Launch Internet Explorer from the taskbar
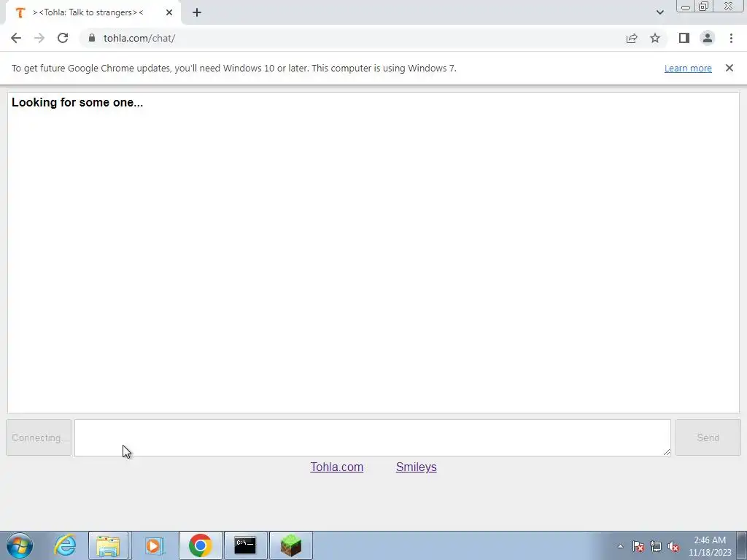 [x=65, y=545]
